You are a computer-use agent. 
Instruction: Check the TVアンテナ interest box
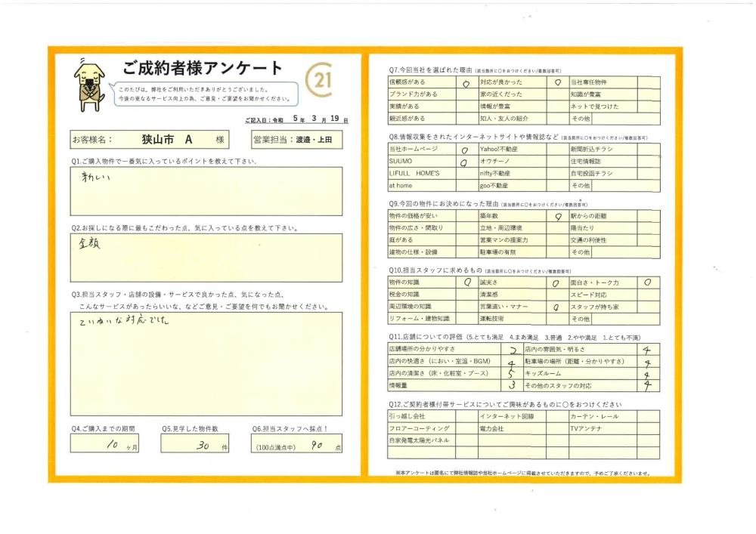(x=649, y=428)
